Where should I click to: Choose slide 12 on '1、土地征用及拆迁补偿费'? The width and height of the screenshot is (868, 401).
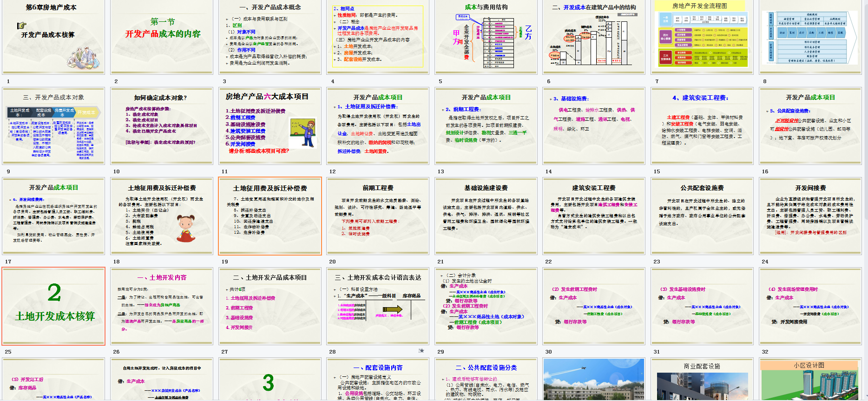tap(378, 126)
